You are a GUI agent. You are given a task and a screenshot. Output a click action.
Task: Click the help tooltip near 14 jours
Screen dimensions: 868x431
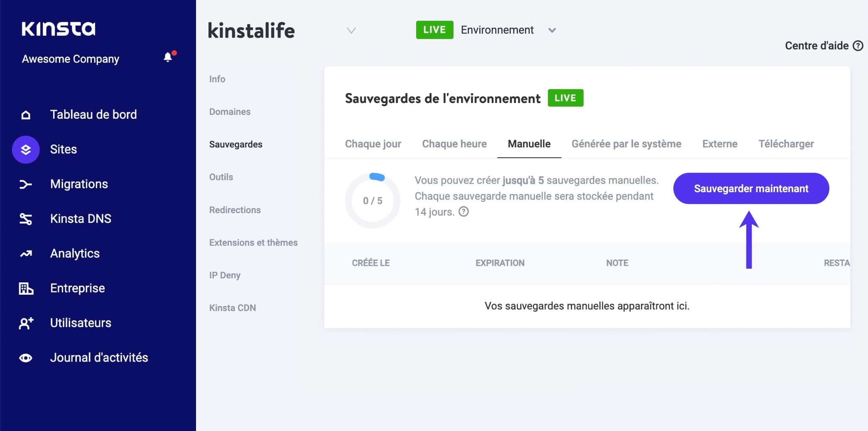(464, 212)
